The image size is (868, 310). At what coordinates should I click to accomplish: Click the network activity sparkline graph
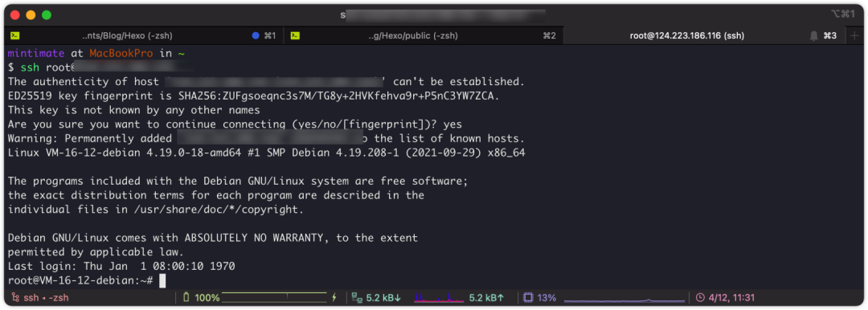(439, 298)
